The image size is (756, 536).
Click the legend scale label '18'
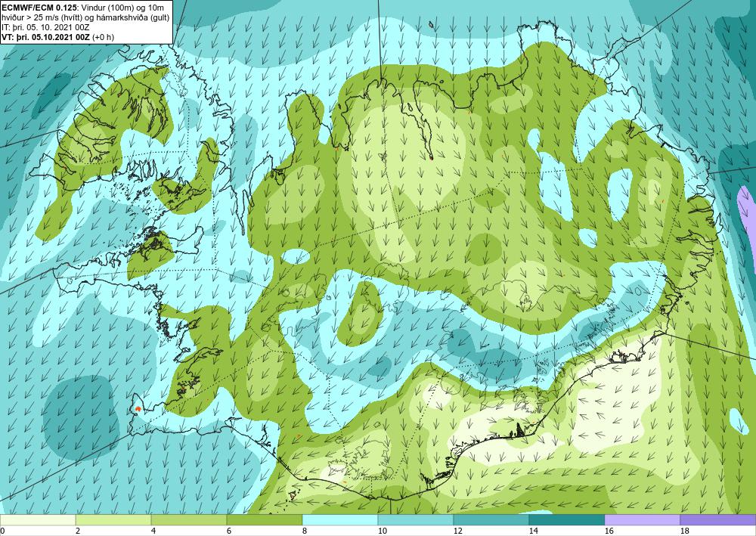[x=684, y=531]
